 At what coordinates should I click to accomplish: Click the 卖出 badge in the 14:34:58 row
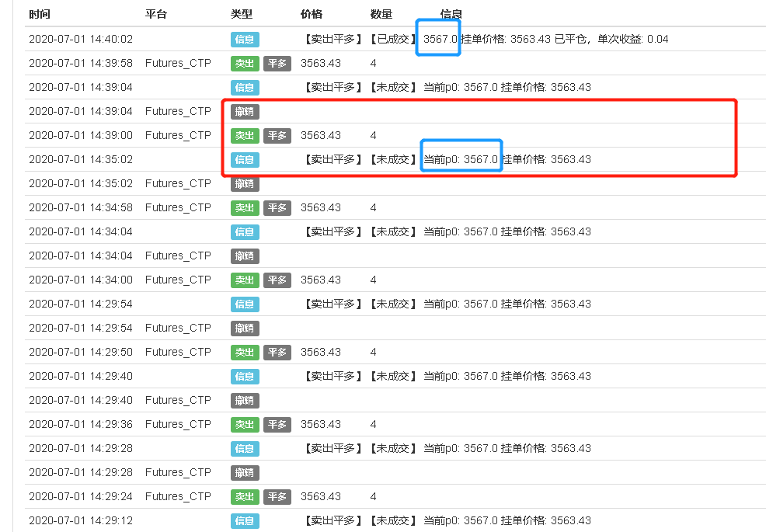244,207
